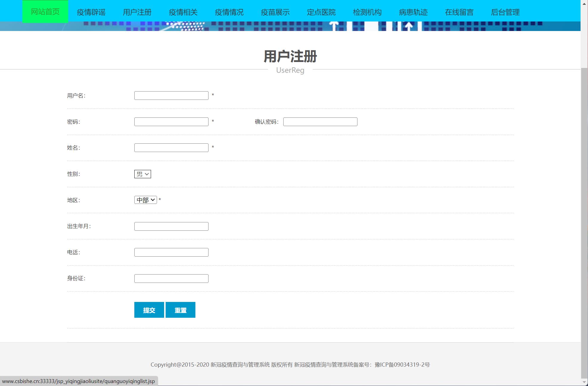Open the 疫苗展示 vaccine display page
Screen dimensions: 588x386
pos(275,12)
